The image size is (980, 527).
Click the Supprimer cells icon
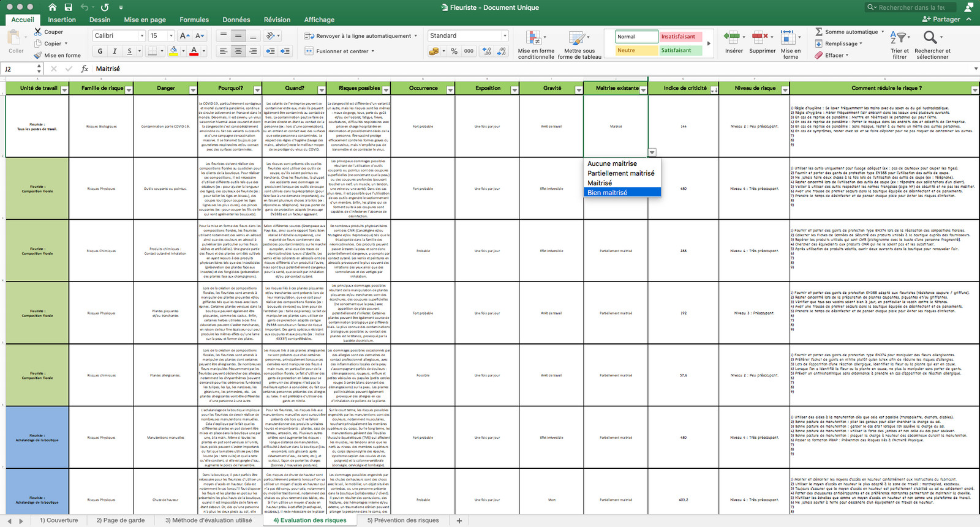pos(761,38)
